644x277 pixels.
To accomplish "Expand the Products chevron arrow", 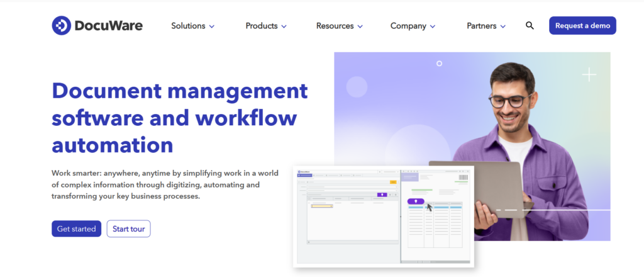I will pos(284,26).
